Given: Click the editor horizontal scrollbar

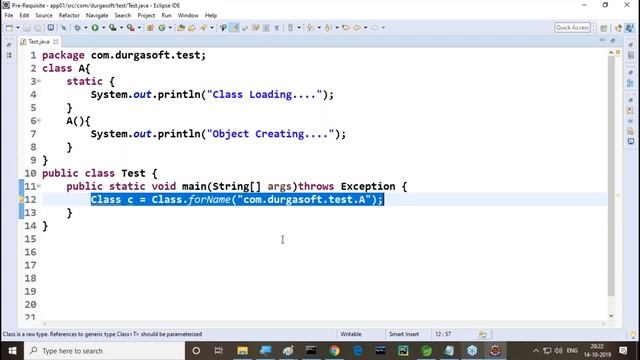Looking at the screenshot, I should (324, 324).
